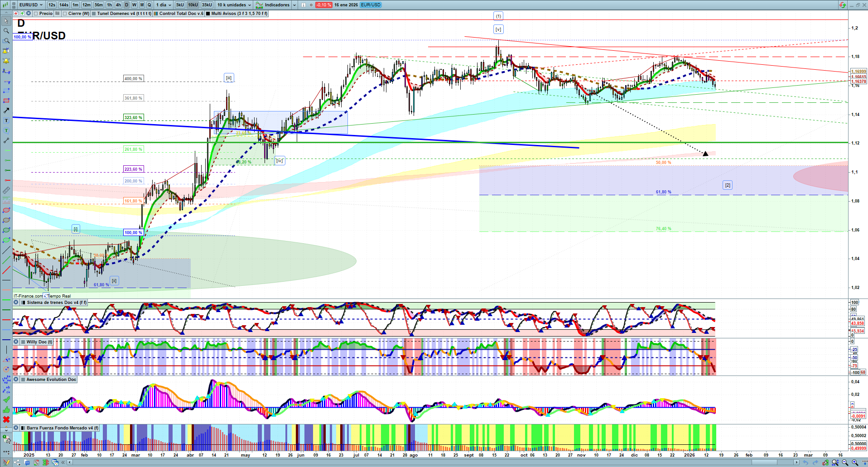This screenshot has width=868, height=467.
Task: Switch to the W weekly timeframe
Action: click(134, 5)
